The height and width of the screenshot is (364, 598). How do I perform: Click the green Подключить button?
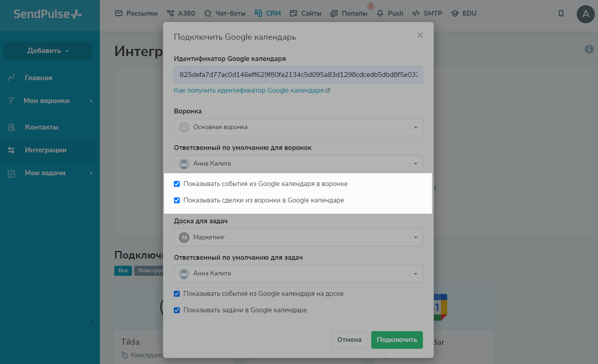pyautogui.click(x=397, y=340)
